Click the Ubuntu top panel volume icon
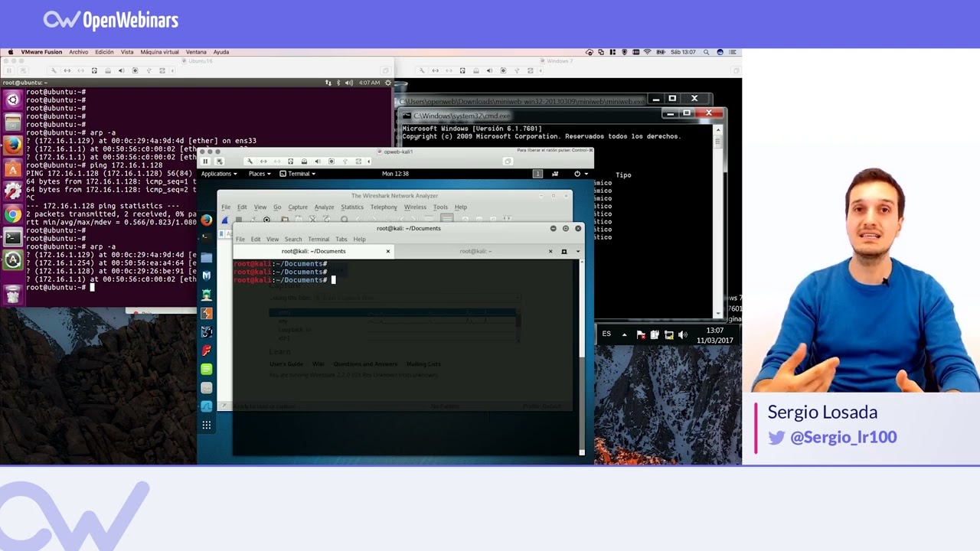980x551 pixels. pyautogui.click(x=349, y=83)
